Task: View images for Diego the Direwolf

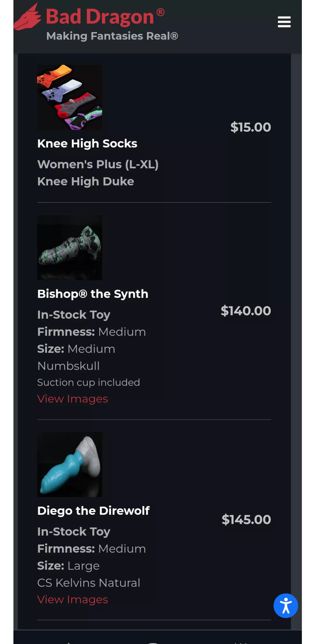Action: [x=73, y=599]
